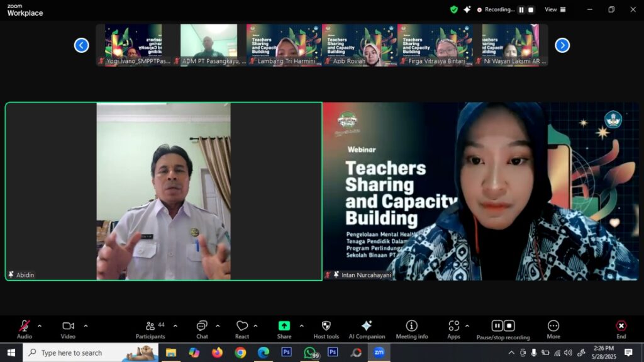Select Azib Roviah's video thumbnail
Image resolution: width=644 pixels, height=362 pixels.
click(359, 44)
